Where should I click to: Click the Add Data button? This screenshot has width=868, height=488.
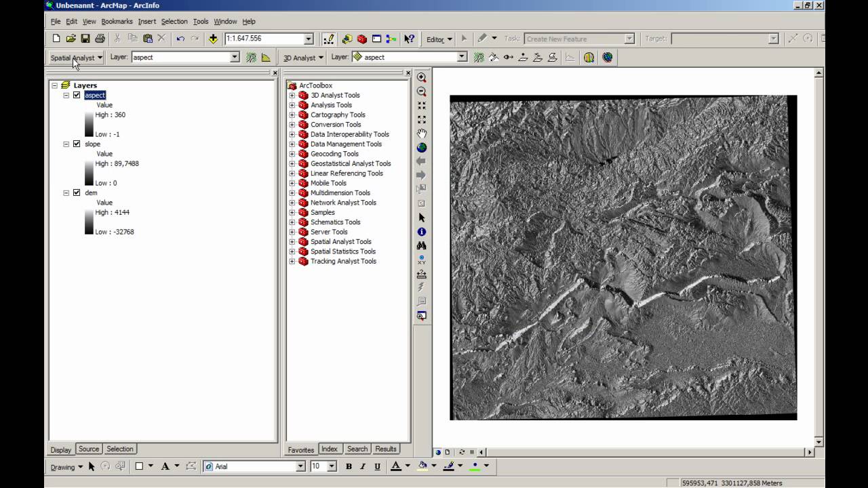[213, 39]
